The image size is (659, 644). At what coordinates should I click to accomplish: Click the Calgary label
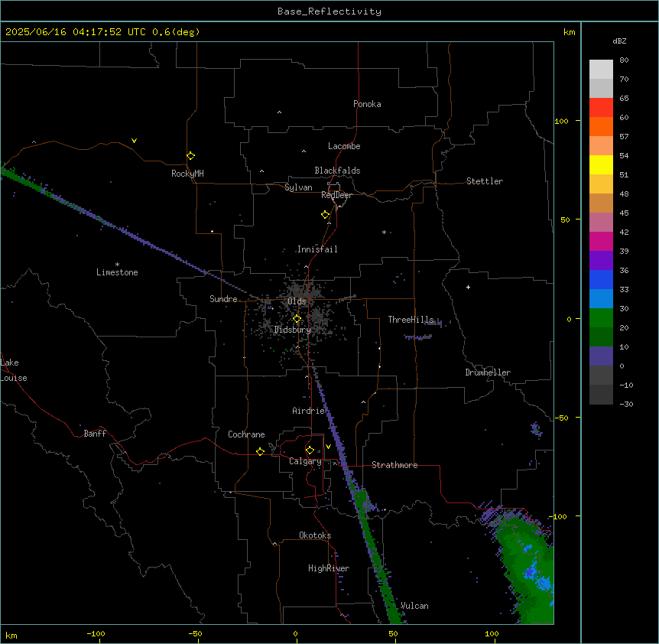click(x=305, y=461)
